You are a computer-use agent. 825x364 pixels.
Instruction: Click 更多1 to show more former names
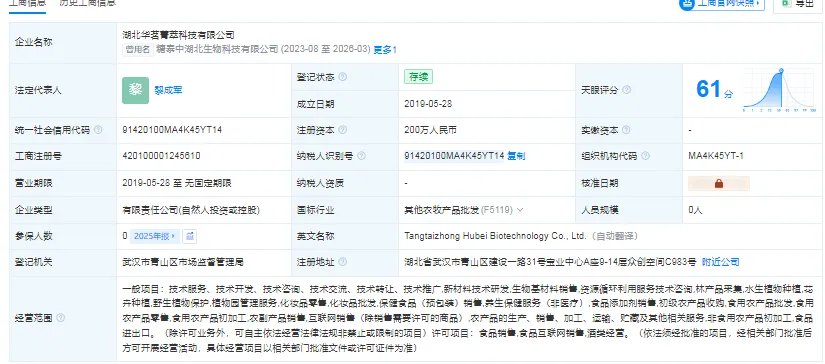[x=385, y=50]
